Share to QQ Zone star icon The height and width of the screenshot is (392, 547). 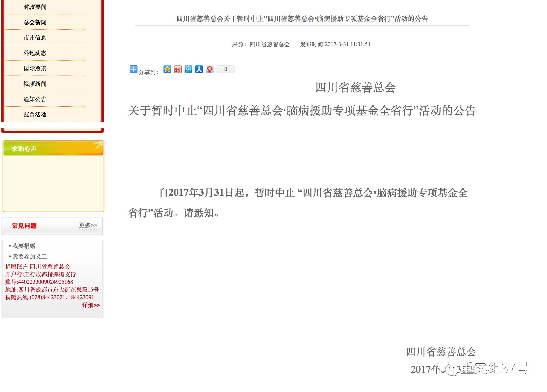pos(167,70)
